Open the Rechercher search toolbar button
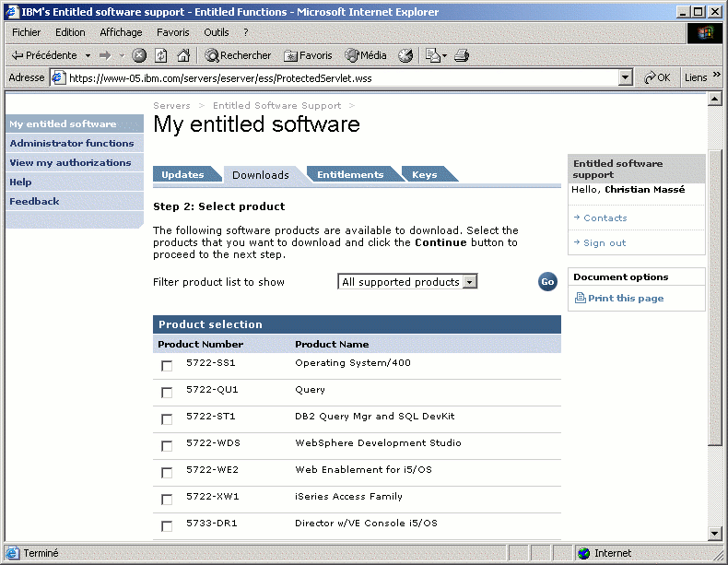 (238, 55)
